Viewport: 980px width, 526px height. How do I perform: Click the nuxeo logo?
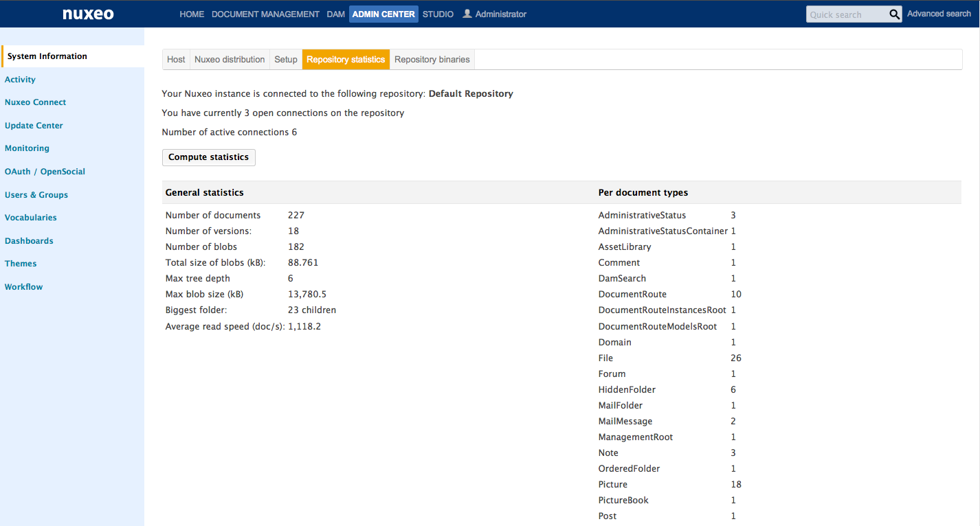pyautogui.click(x=88, y=14)
